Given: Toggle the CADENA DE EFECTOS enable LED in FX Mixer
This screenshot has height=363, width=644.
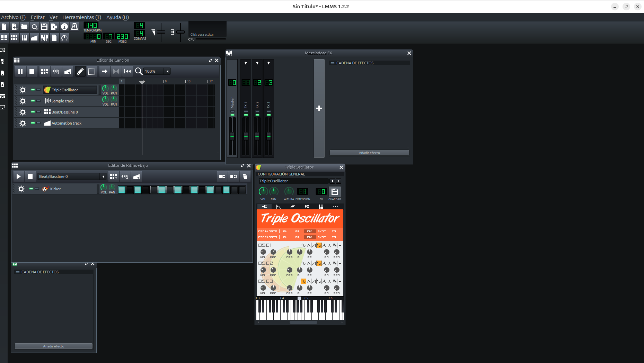Looking at the screenshot, I should point(333,63).
